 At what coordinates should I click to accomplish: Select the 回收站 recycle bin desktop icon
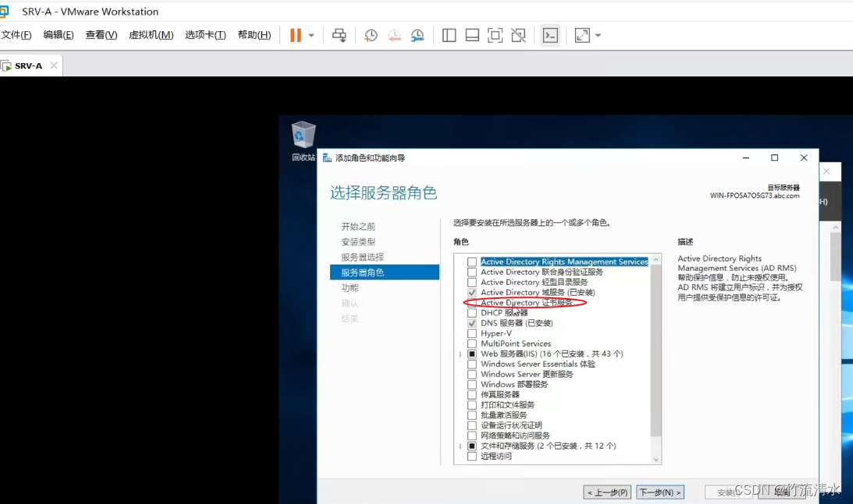(x=303, y=141)
